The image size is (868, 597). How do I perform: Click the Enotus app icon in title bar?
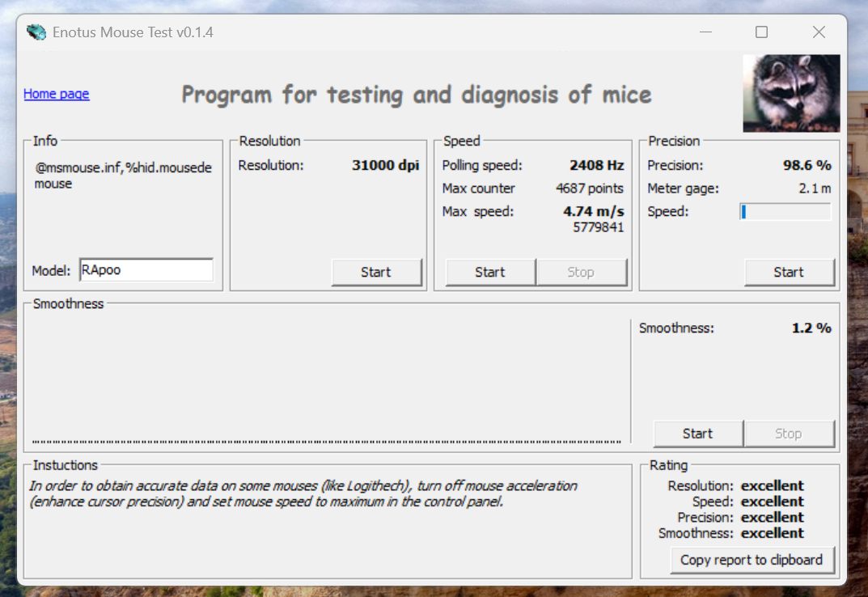point(36,32)
